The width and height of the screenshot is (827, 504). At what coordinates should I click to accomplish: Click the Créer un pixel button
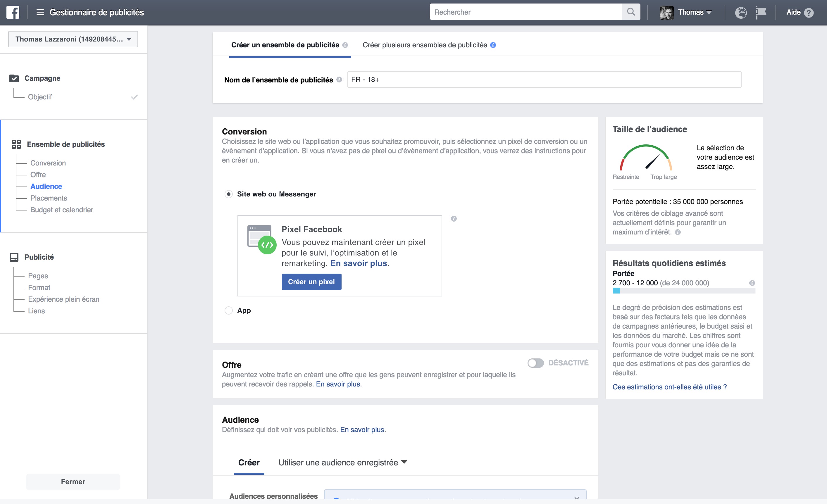pos(311,282)
